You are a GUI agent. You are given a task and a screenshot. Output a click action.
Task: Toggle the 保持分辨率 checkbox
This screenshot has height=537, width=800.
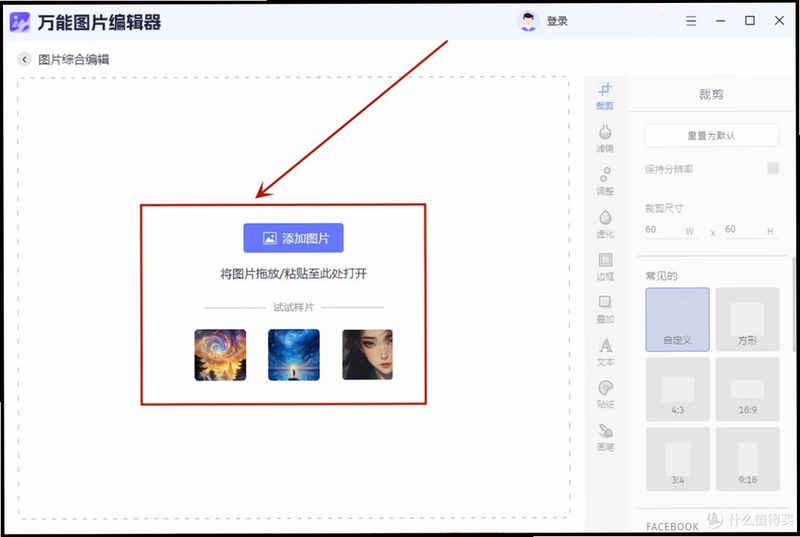(773, 168)
